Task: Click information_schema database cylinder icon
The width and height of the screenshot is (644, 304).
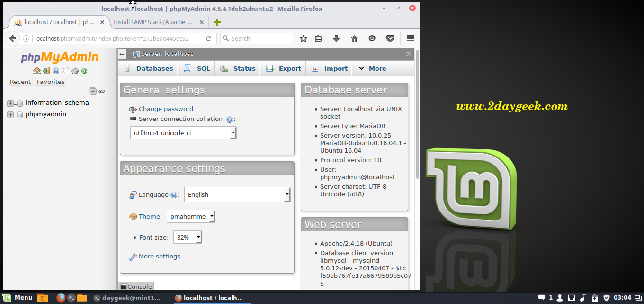Action: 20,103
